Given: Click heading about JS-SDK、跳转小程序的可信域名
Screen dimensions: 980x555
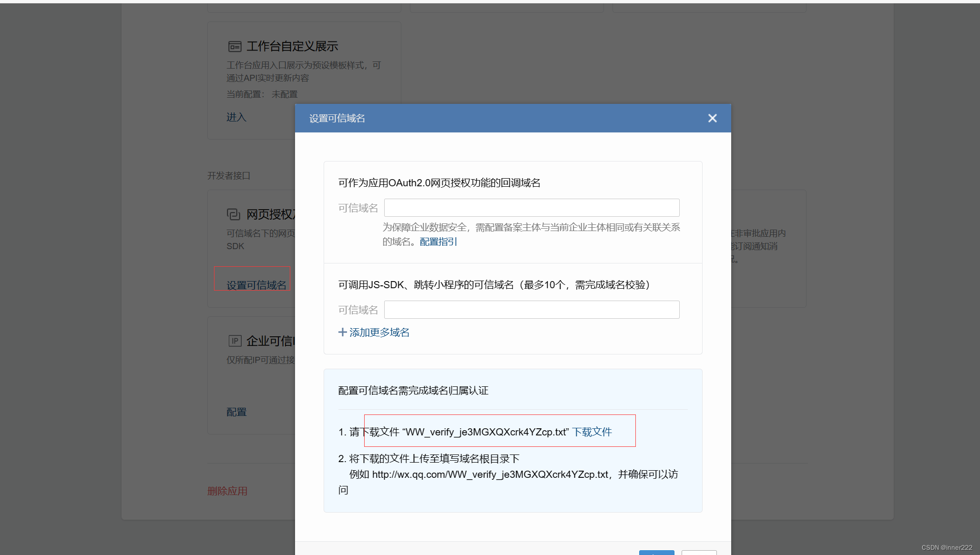Looking at the screenshot, I should (x=495, y=285).
